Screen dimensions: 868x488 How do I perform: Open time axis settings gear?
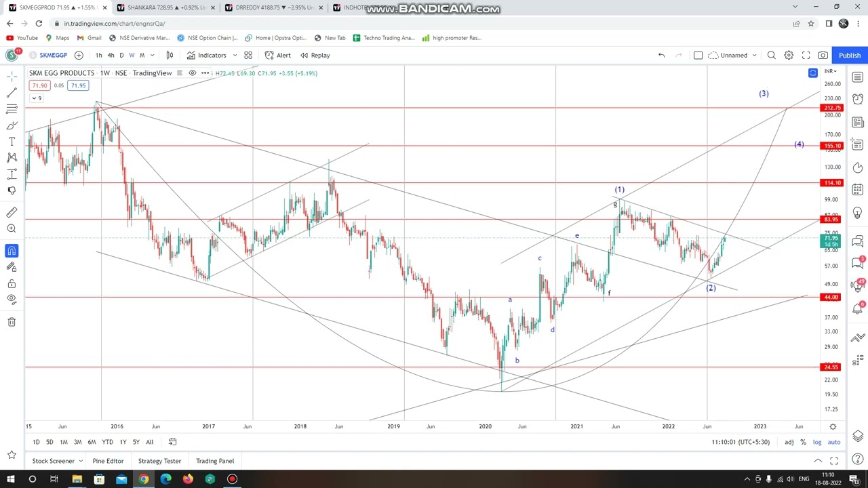tap(833, 426)
